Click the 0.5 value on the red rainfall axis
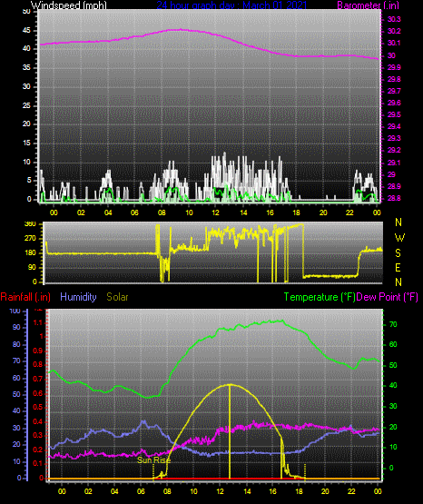 [x=38, y=407]
